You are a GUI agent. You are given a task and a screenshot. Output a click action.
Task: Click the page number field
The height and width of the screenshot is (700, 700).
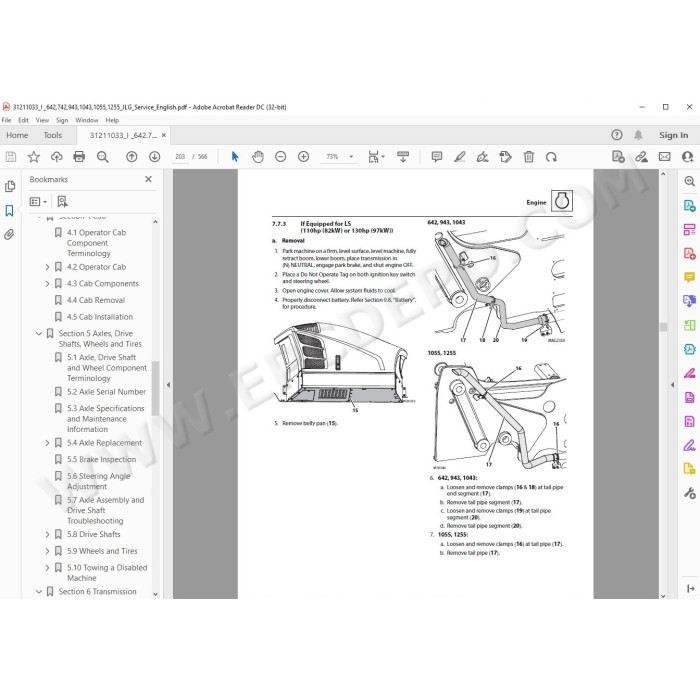tap(180, 157)
